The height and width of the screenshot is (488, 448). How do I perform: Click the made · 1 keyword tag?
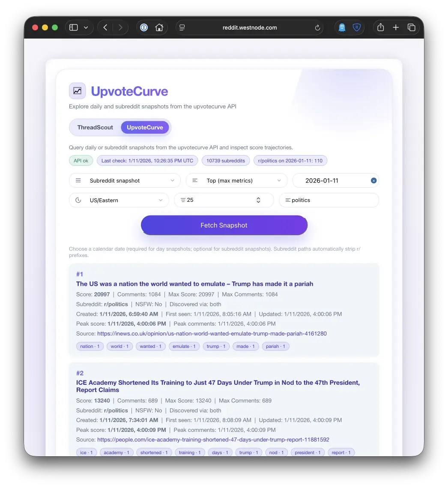click(245, 346)
